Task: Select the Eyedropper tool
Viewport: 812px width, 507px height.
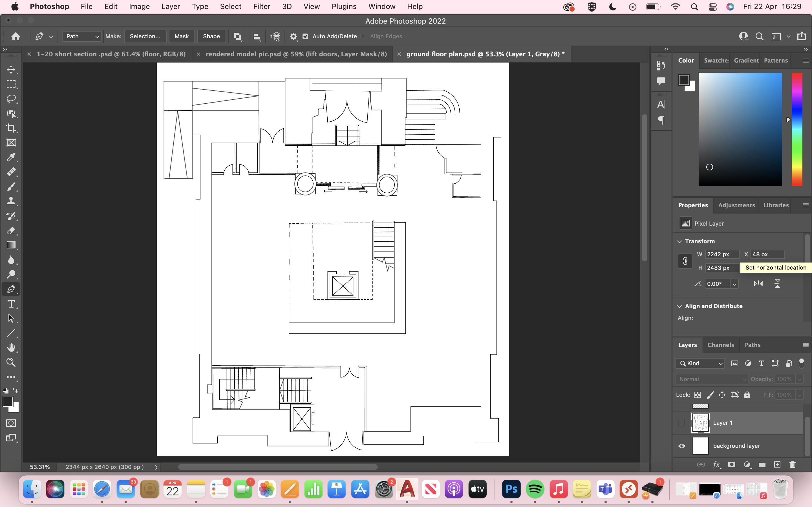Action: pyautogui.click(x=11, y=157)
